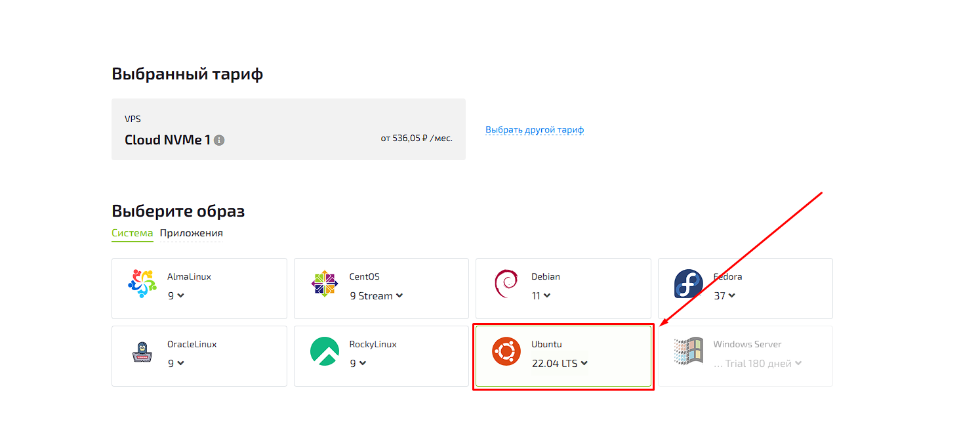Open the Debian 11 version dropdown

coord(541,296)
